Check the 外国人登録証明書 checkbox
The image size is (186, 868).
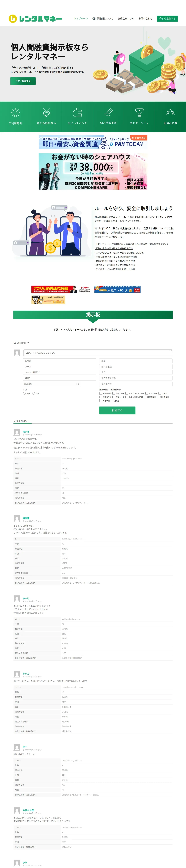pos(127,397)
